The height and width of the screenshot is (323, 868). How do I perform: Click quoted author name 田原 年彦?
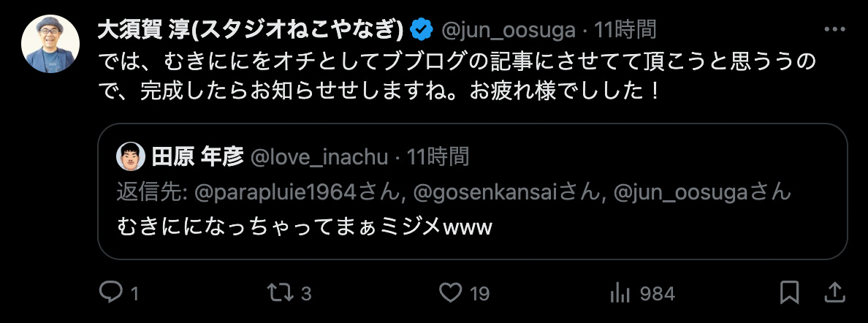(198, 156)
